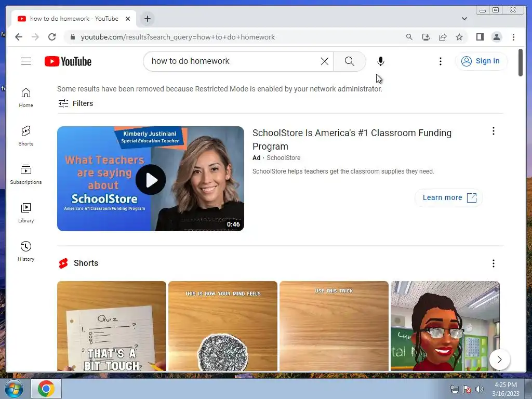532x399 pixels.
Task: Clear the search query with X
Action: pos(325,61)
